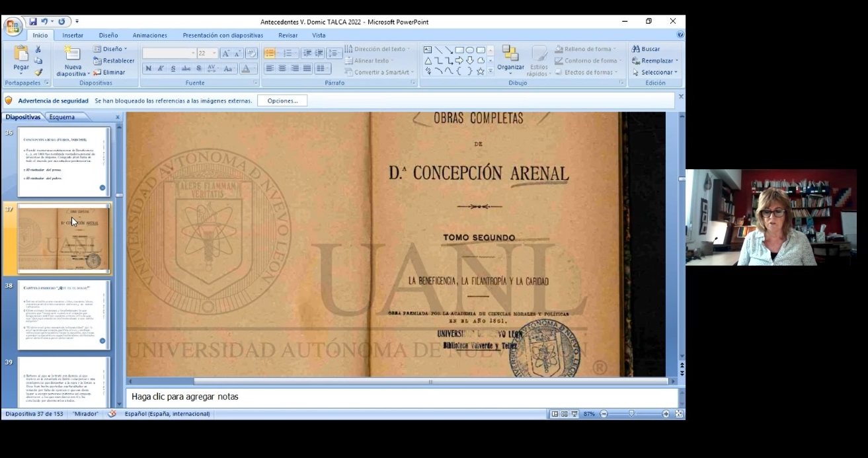Toggle underline (S) formatting
This screenshot has height=458, width=868.
(x=173, y=69)
